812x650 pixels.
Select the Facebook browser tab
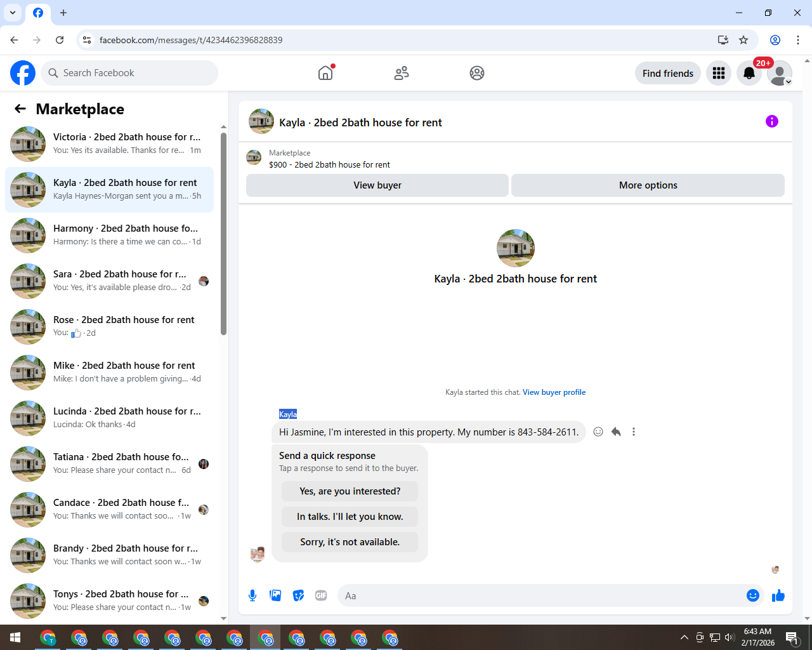pos(38,13)
